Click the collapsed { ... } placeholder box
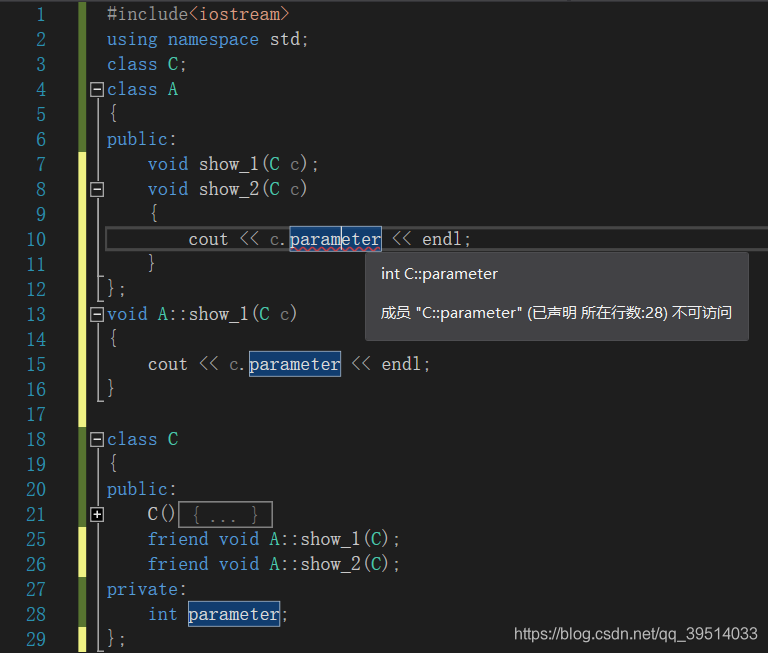768x653 pixels. click(x=225, y=514)
